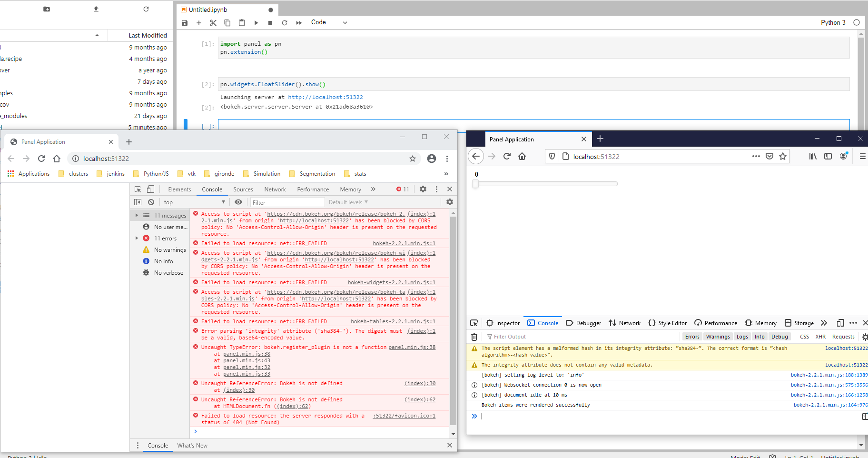Switch to Sources tab in Chrome DevTools
This screenshot has width=868, height=458.
[x=243, y=189]
